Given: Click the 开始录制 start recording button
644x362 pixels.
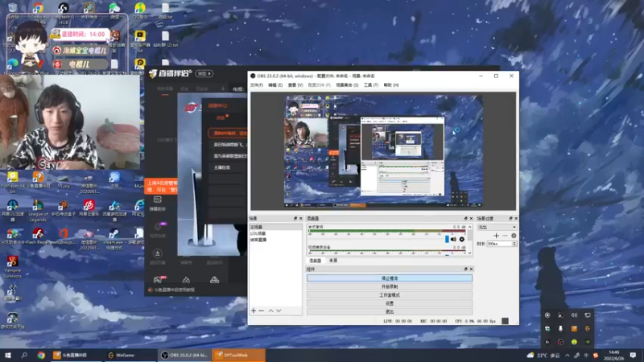Looking at the screenshot, I should pyautogui.click(x=390, y=286).
